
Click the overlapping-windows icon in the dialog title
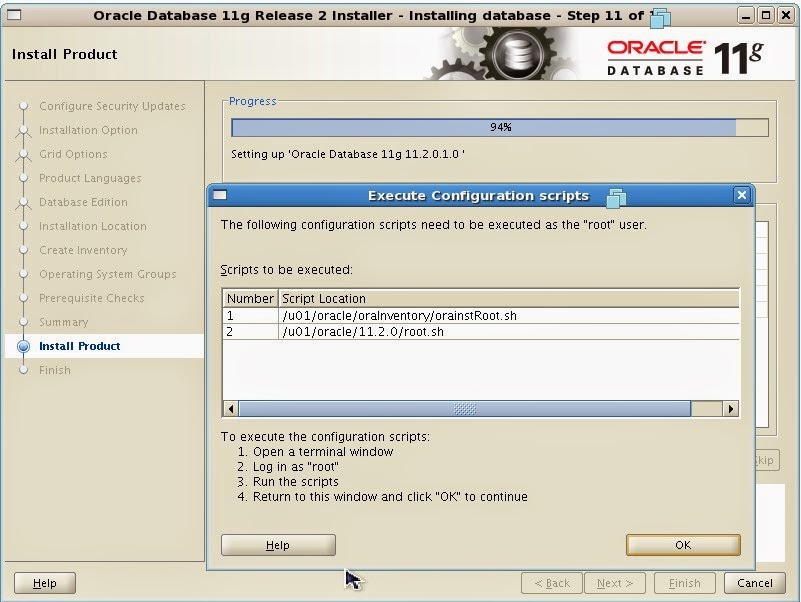[616, 197]
